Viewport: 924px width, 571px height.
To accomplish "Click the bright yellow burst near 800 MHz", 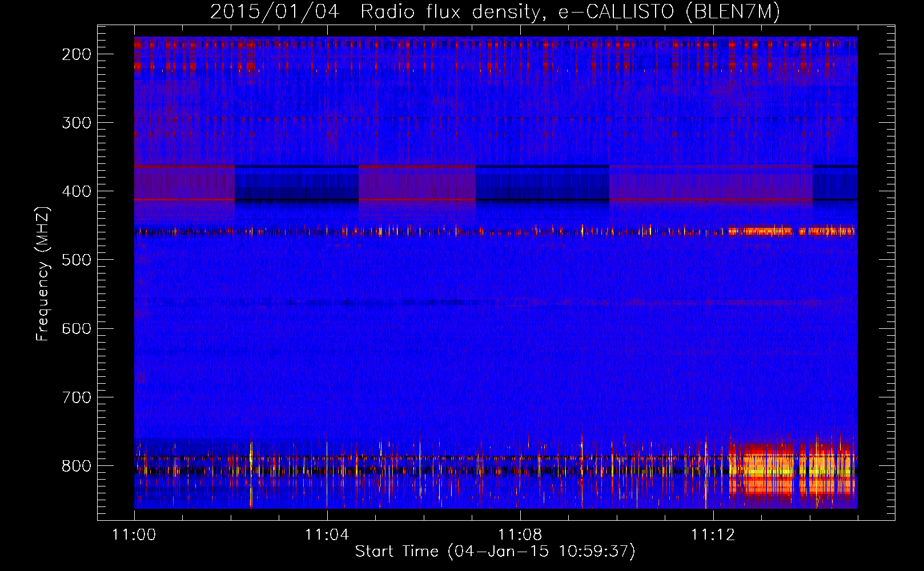I will 792,471.
